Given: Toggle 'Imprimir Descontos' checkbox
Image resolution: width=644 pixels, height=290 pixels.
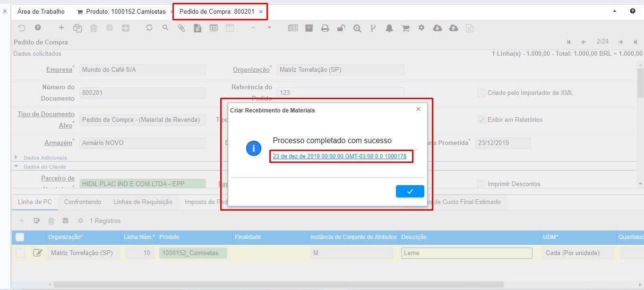Looking at the screenshot, I should [x=481, y=184].
